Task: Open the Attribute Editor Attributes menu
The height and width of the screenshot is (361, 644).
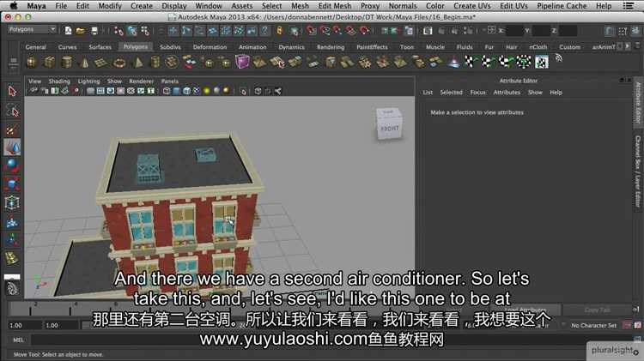Action: [507, 93]
